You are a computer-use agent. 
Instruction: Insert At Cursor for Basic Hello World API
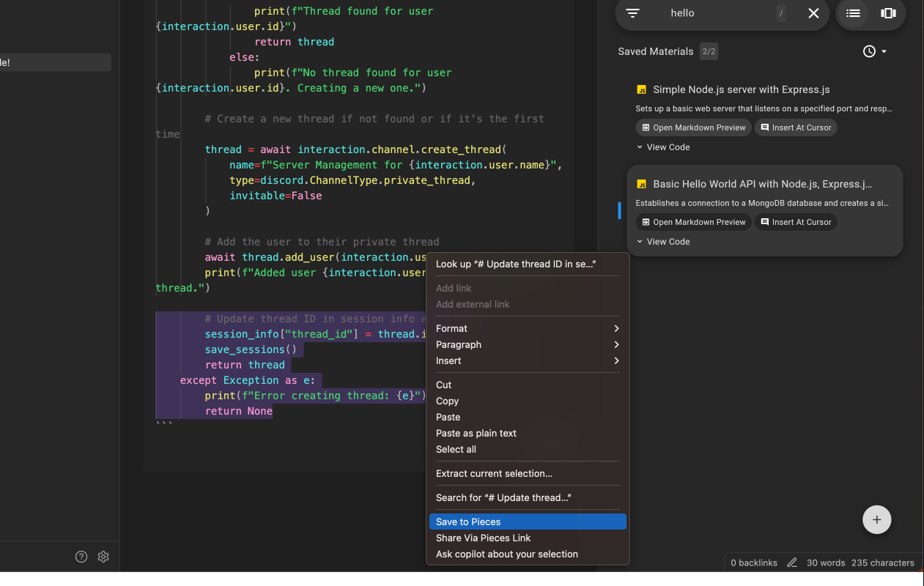click(x=796, y=222)
